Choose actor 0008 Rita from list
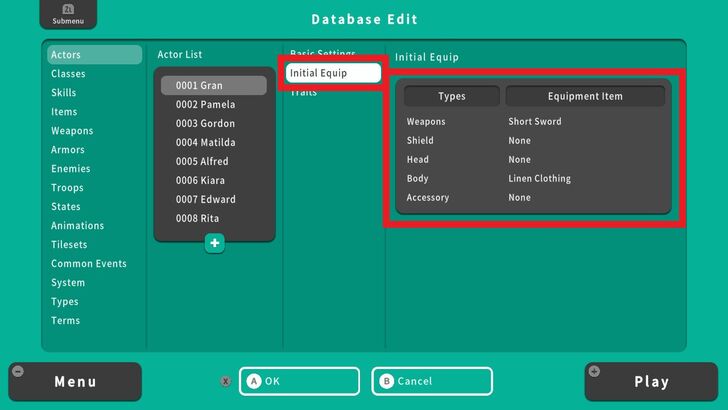Viewport: 728px width, 410px height. [197, 219]
